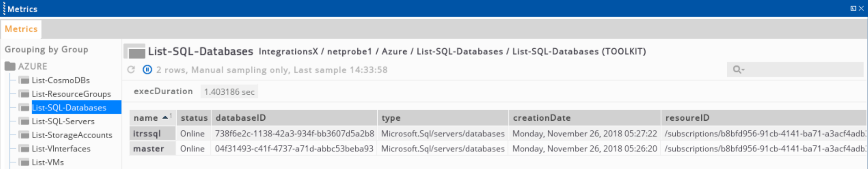868x169 pixels.
Task: Open the search options dropdown magnifier
Action: (738, 70)
